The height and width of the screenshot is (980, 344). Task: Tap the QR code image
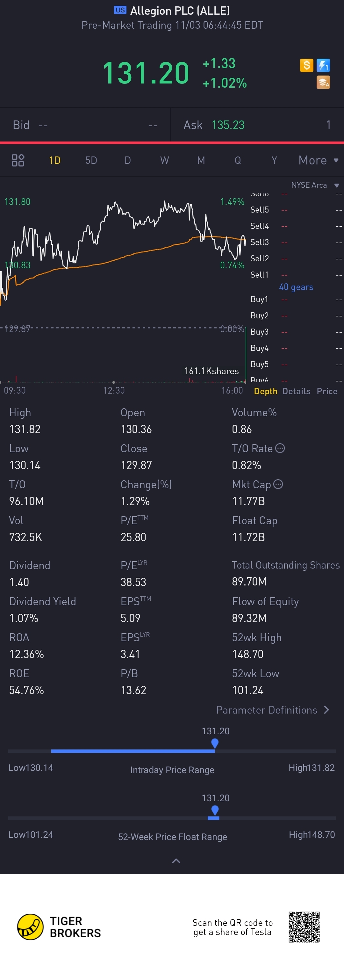[x=304, y=927]
